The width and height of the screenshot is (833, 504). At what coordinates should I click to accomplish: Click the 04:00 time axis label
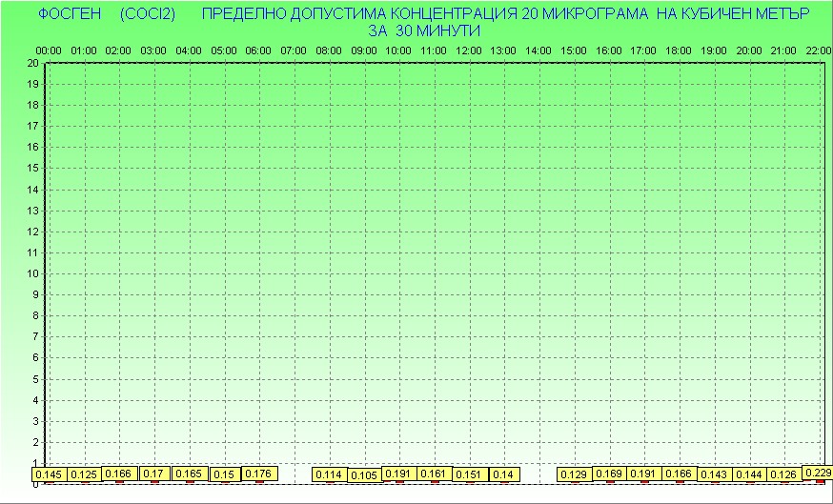coord(189,51)
